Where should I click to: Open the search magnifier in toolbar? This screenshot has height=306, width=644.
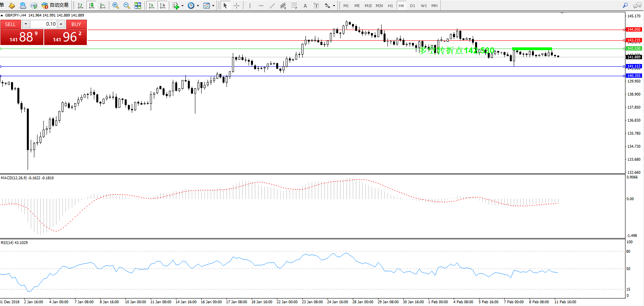tap(625, 6)
